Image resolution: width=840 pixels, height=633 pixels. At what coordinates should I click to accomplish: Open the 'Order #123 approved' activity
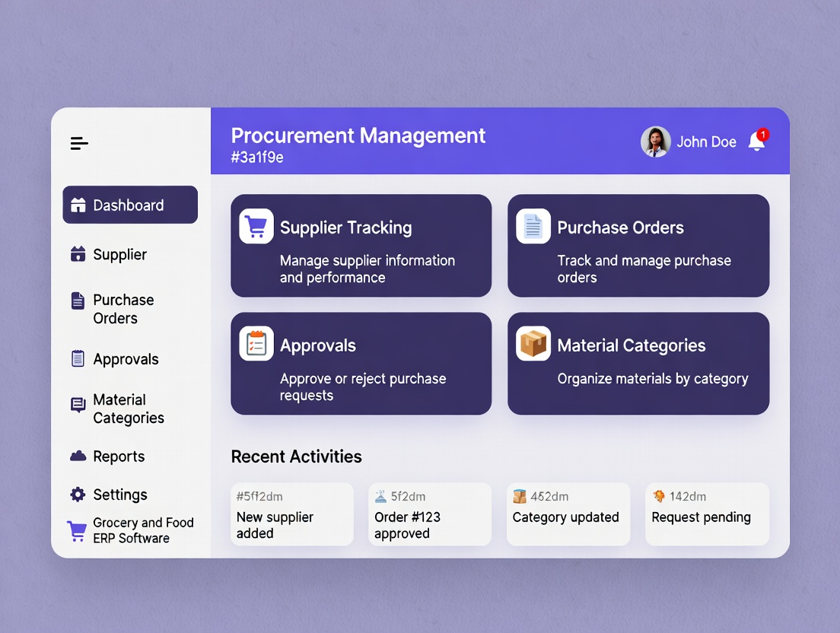pyautogui.click(x=429, y=514)
